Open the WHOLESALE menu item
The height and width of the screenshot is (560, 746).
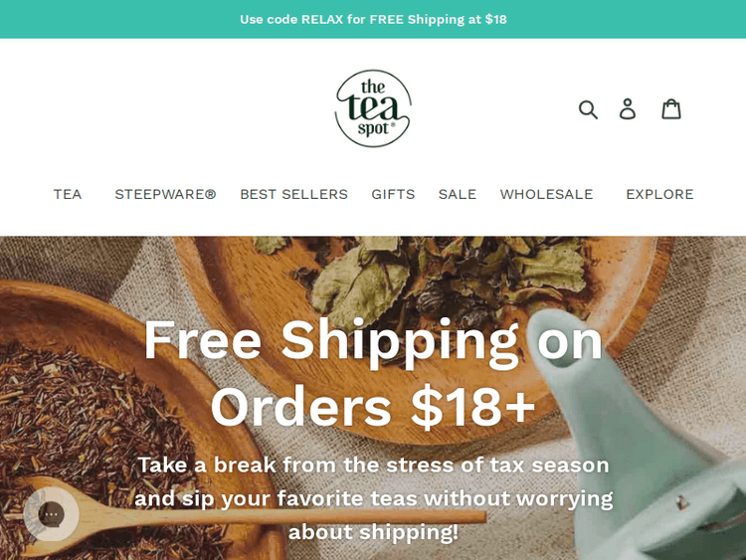[546, 194]
